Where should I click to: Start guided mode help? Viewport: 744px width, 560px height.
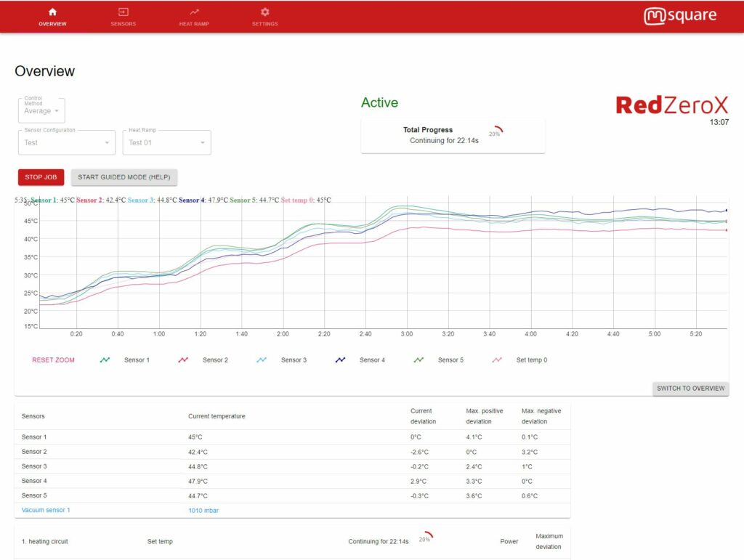[x=124, y=177]
